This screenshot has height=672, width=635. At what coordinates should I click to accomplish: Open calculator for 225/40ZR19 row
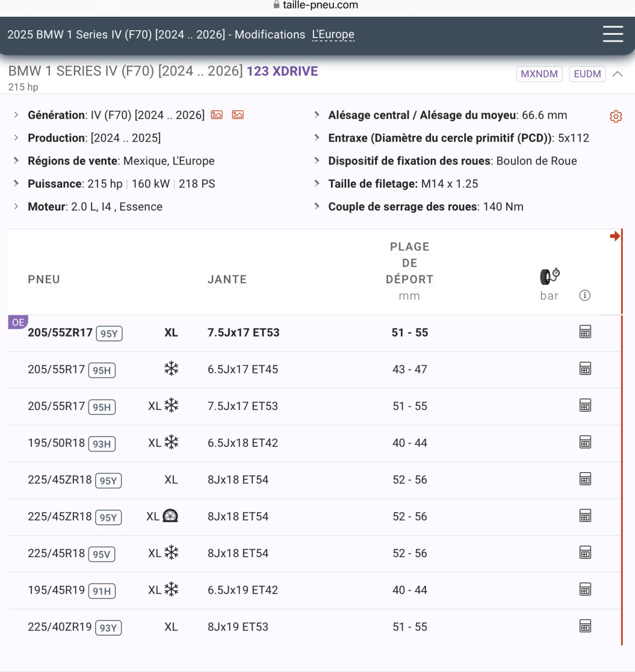pos(585,626)
